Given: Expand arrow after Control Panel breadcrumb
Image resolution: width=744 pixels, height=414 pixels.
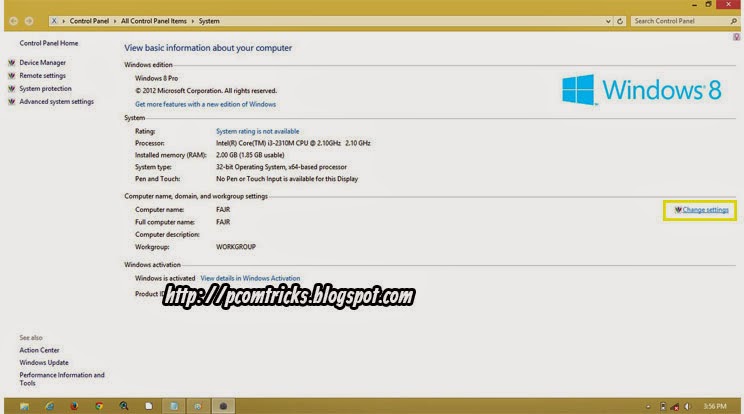Looking at the screenshot, I should [114, 21].
